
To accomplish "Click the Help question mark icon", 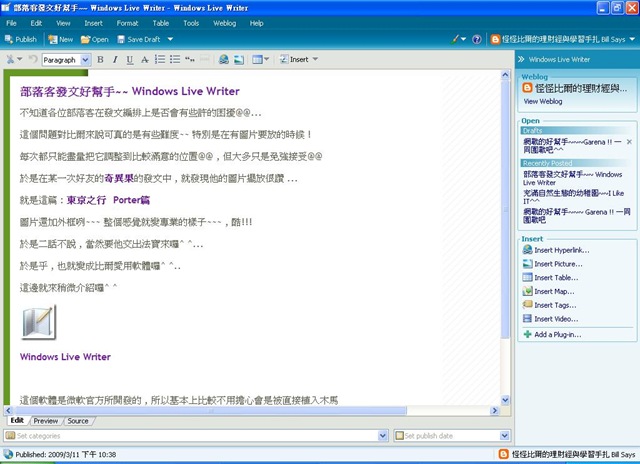I will (x=477, y=40).
